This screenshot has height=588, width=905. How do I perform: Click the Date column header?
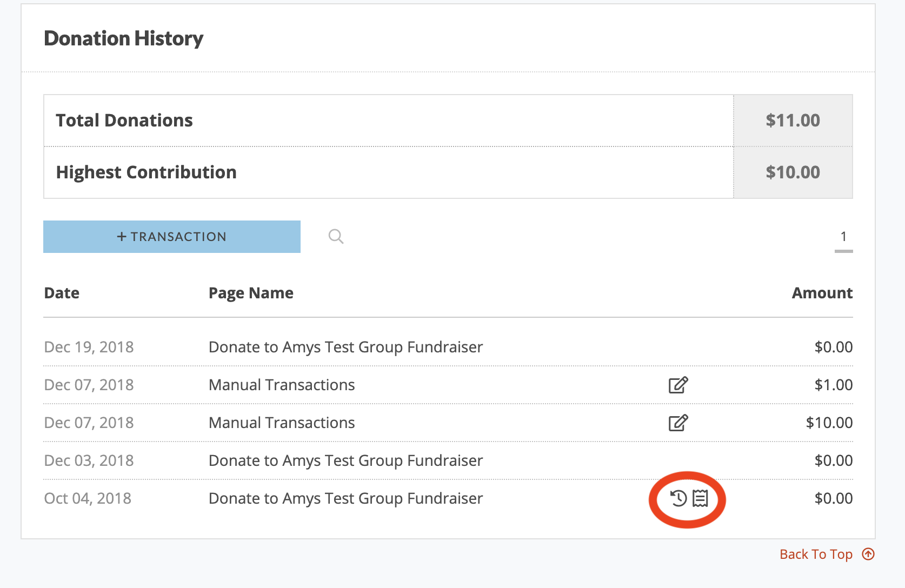pyautogui.click(x=62, y=293)
